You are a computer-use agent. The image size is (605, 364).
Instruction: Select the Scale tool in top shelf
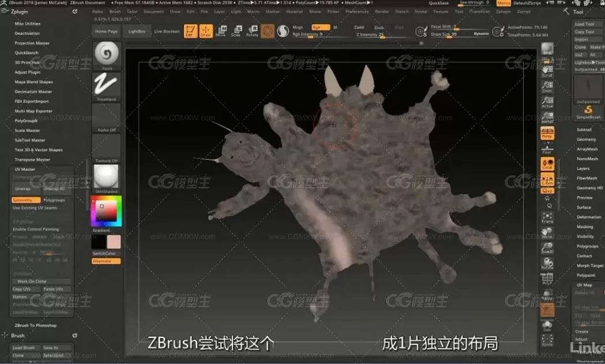236,31
